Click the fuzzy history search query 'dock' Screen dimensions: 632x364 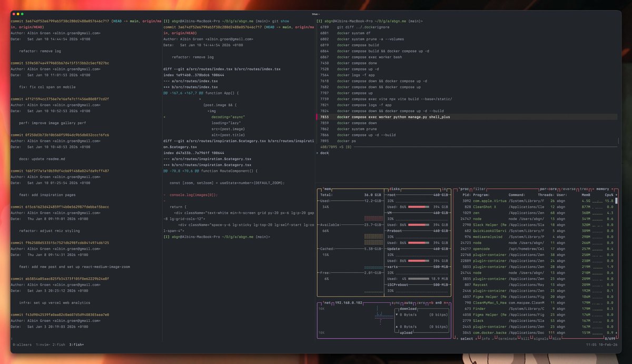324,153
